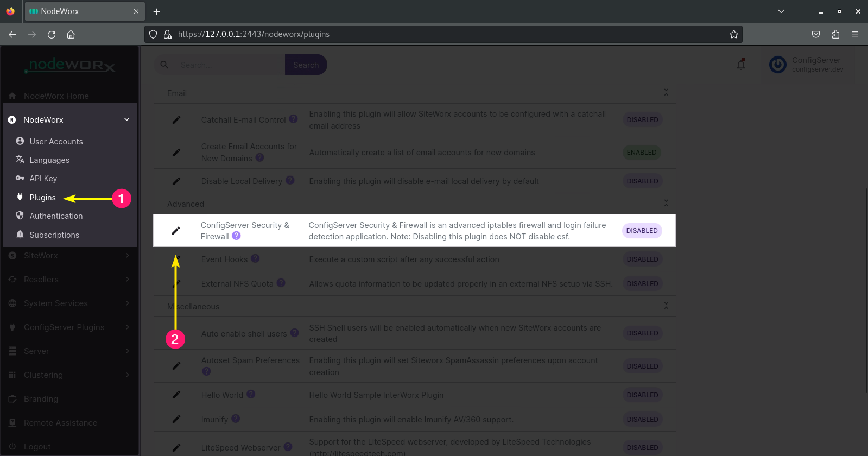The image size is (868, 456).
Task: Select Authentication in the sidebar menu
Action: (x=56, y=216)
